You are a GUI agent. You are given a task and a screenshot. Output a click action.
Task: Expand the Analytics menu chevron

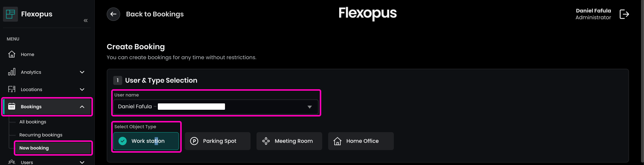pyautogui.click(x=82, y=72)
